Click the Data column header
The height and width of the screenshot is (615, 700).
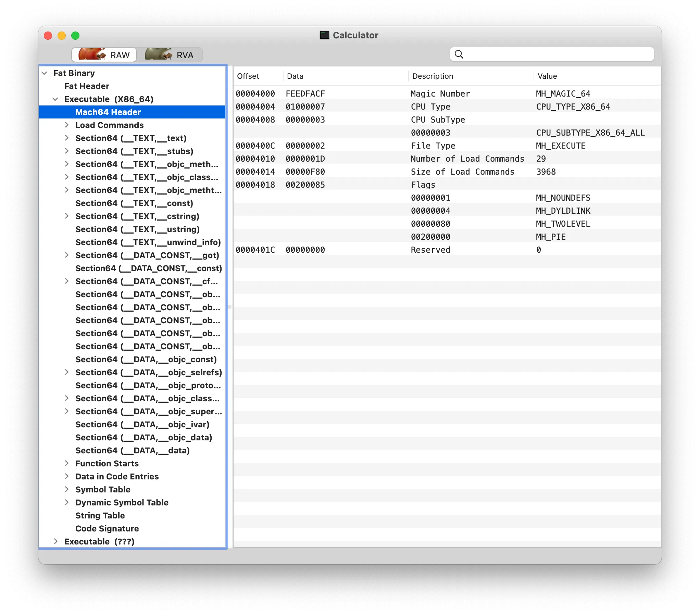click(x=346, y=76)
